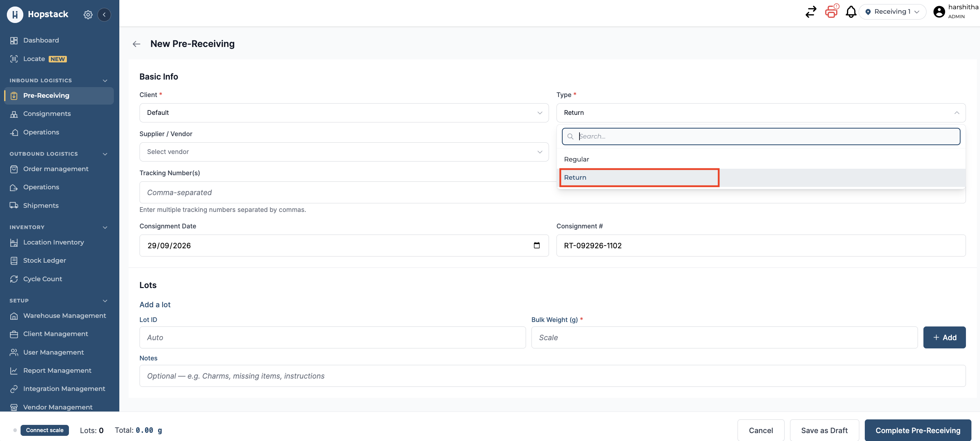Click the transfer arrows icon in header

[x=811, y=12]
